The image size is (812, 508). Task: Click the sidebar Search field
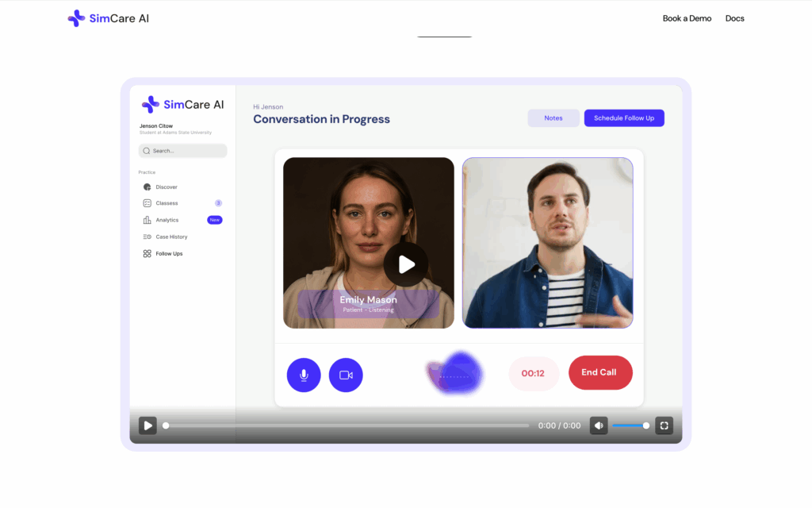[x=183, y=151]
